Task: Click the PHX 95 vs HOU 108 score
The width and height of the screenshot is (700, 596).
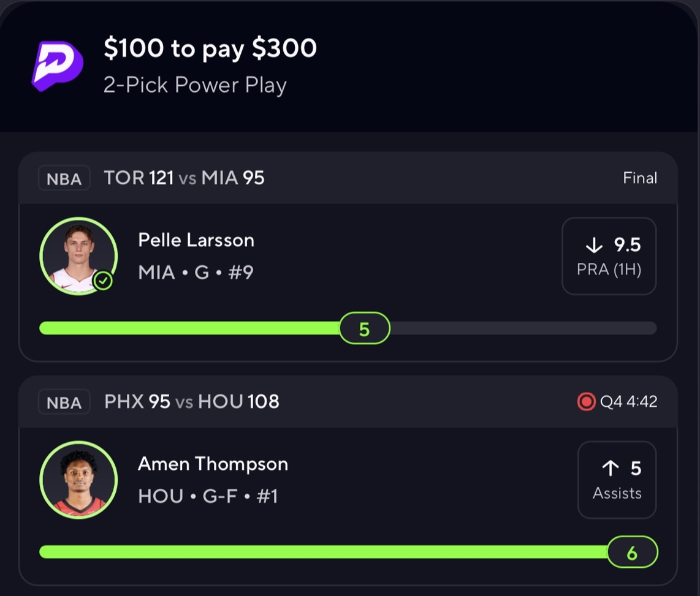Action: 191,402
